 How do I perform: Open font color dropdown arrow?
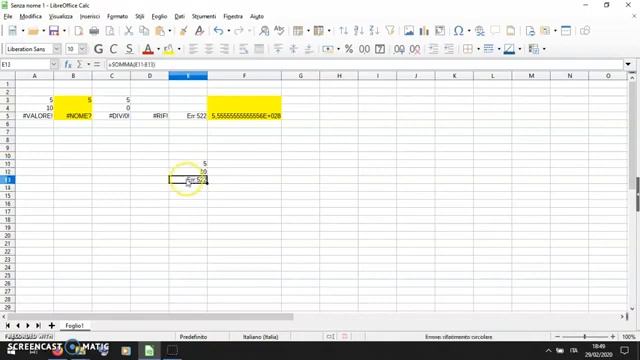coord(158,49)
